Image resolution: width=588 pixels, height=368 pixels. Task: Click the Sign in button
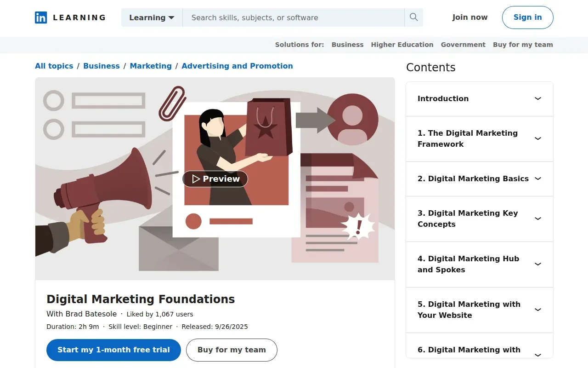tap(528, 17)
